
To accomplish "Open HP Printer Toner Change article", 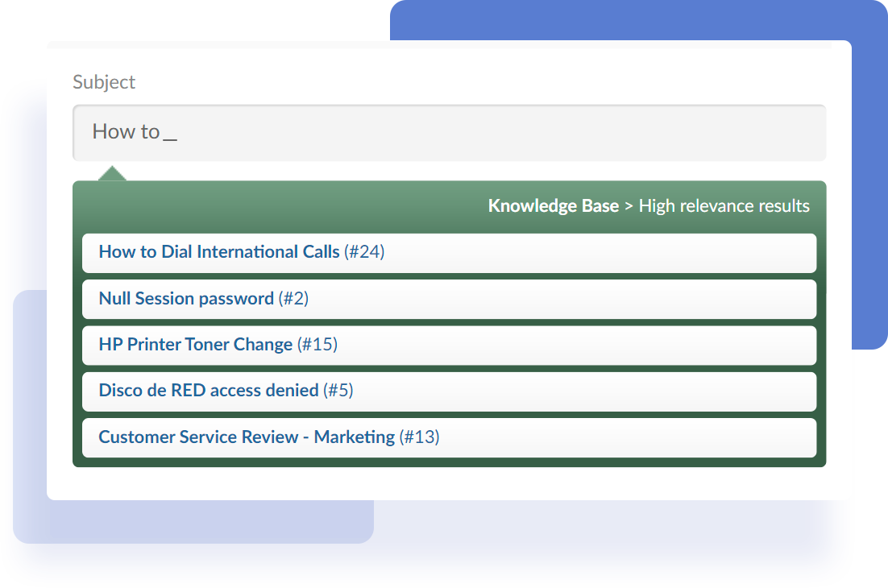I will click(x=449, y=346).
